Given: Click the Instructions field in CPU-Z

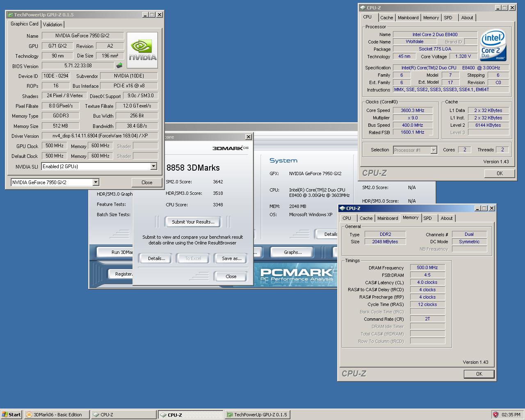Looking at the screenshot, I should pyautogui.click(x=451, y=89).
